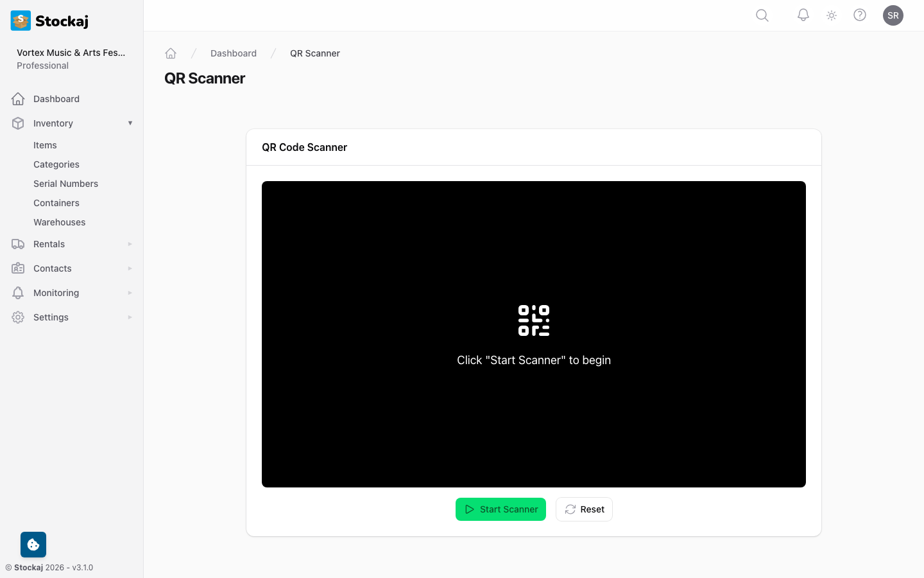
Task: Click the Monitoring bell icon in sidebar
Action: (x=18, y=293)
